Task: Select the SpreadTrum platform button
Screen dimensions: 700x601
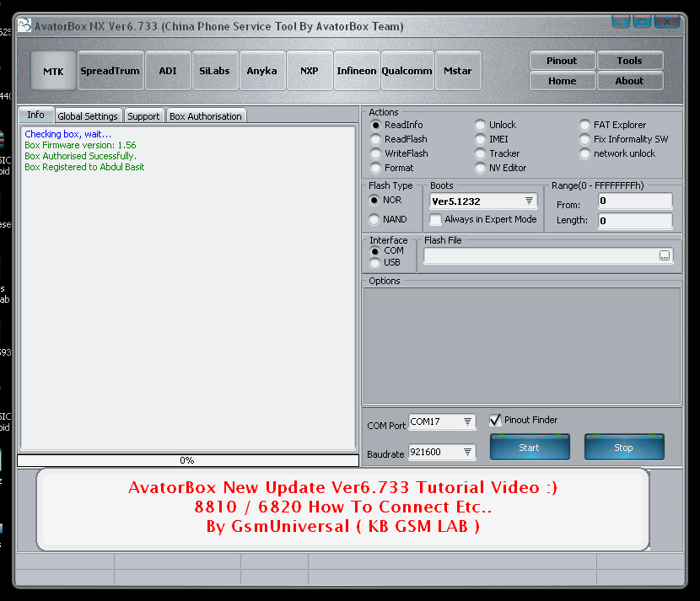Action: click(110, 71)
